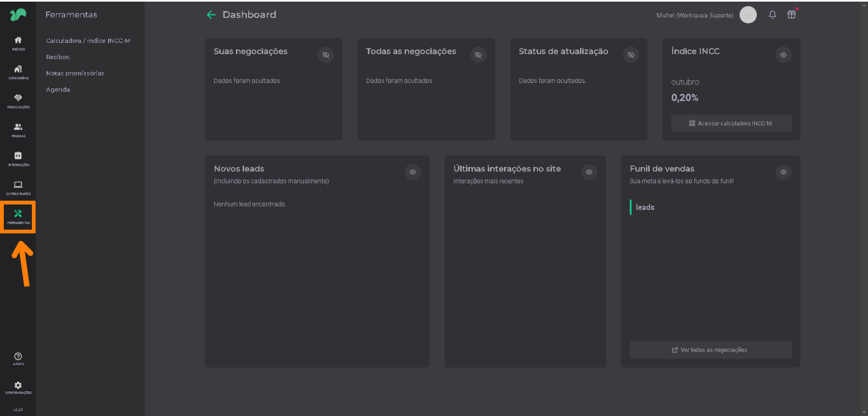
Task: Click the Ferramentas panel heading
Action: tap(71, 15)
